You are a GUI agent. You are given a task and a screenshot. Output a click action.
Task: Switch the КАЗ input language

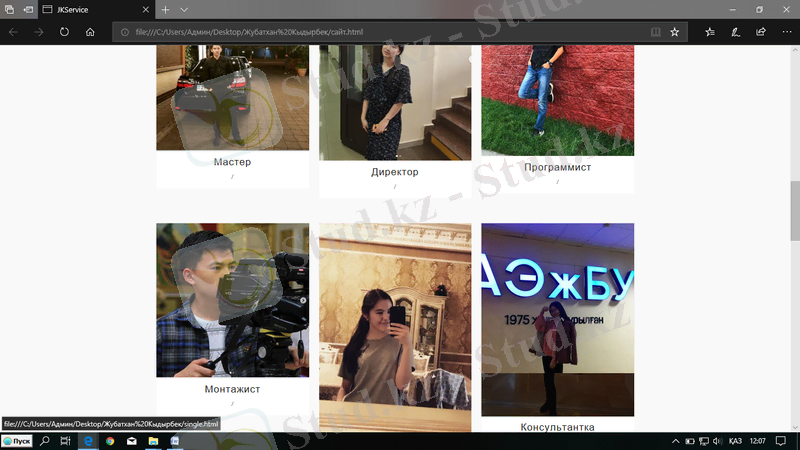(735, 441)
